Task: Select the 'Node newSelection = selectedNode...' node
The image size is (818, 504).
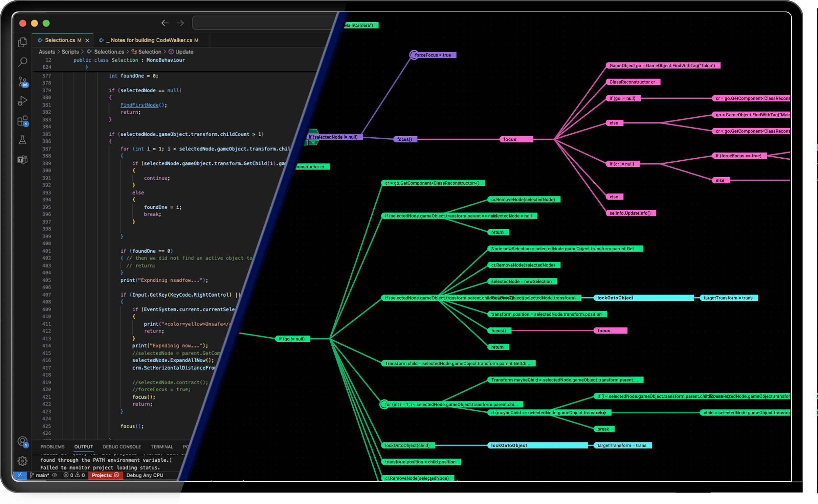Action: 565,249
